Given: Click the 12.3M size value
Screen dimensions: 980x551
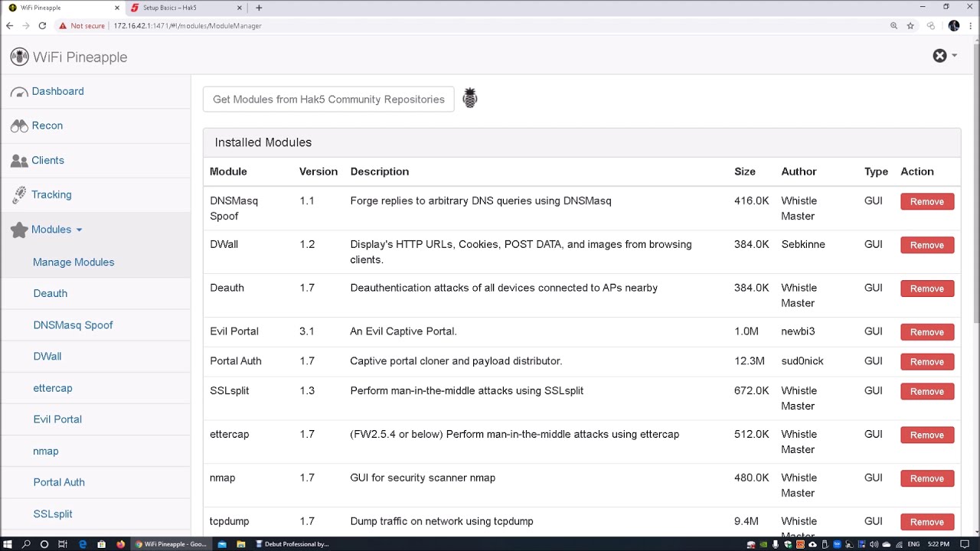Looking at the screenshot, I should pyautogui.click(x=749, y=360).
